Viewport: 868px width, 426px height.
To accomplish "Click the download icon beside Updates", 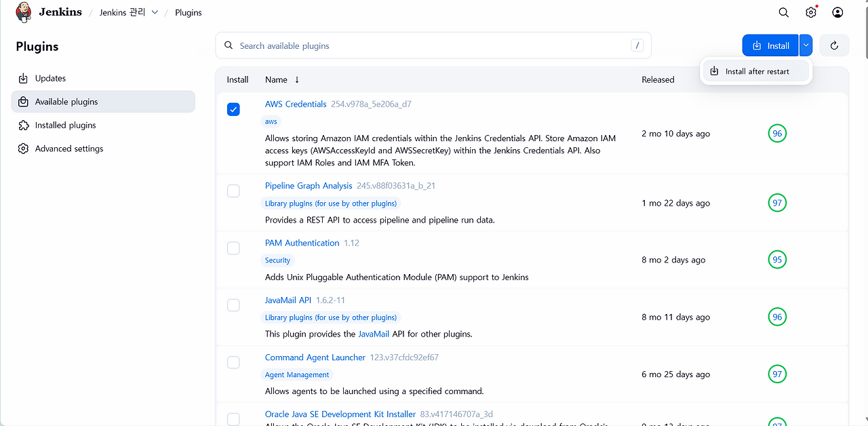I will (x=23, y=78).
